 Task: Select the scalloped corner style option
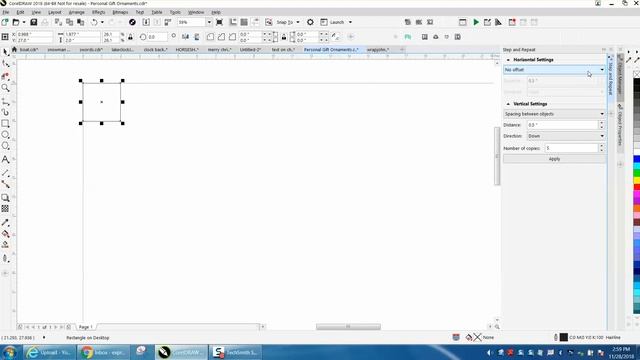[221, 37]
